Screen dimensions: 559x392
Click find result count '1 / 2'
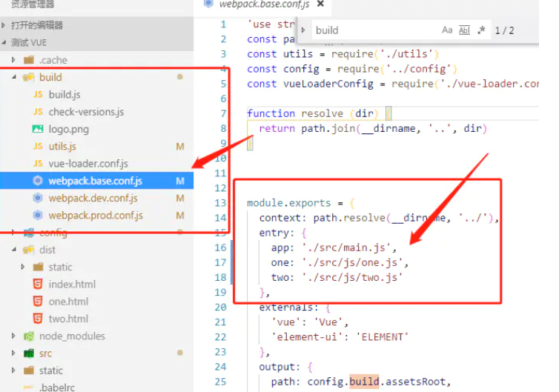click(x=504, y=30)
